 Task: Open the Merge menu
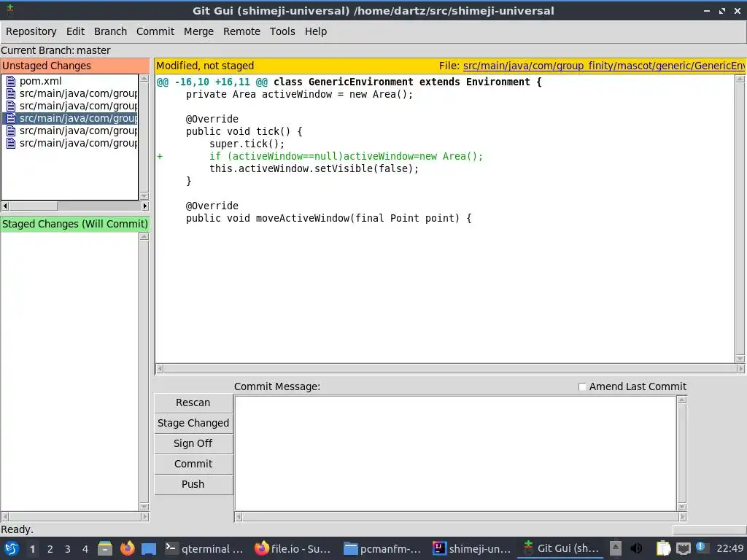pyautogui.click(x=198, y=31)
